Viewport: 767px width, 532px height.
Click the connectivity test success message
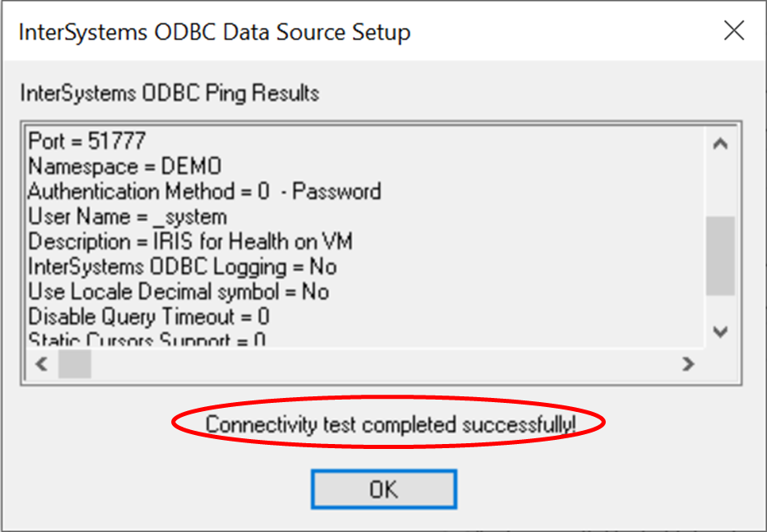(390, 424)
